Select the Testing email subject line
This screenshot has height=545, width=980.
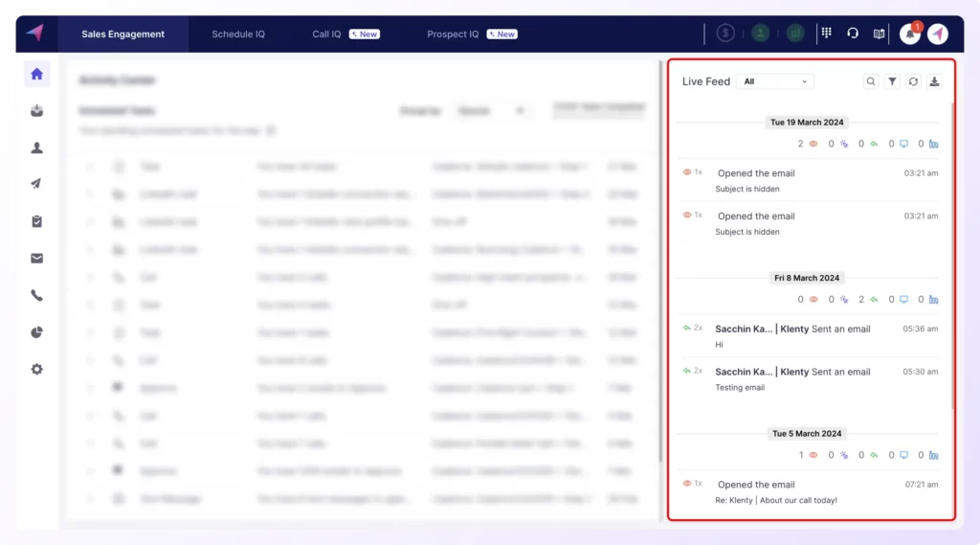coord(740,387)
